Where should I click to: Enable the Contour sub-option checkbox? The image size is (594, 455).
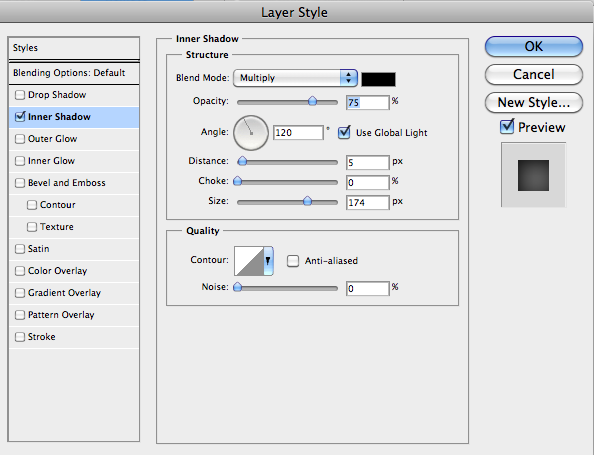32,205
